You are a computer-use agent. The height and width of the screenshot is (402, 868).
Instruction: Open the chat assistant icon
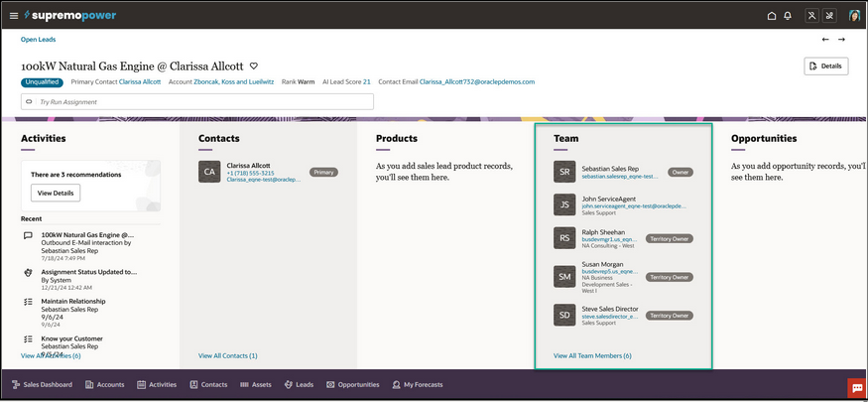(857, 388)
